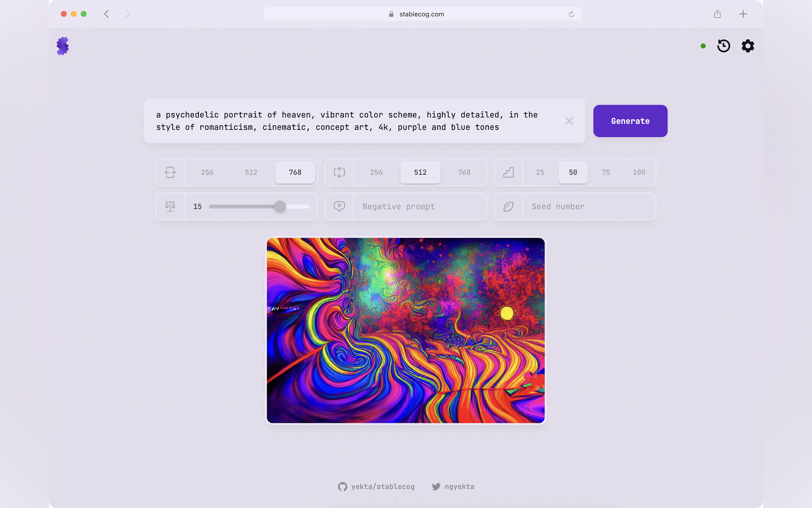This screenshot has height=508, width=812.
Task: Clear prompt with X icon
Action: tap(569, 121)
